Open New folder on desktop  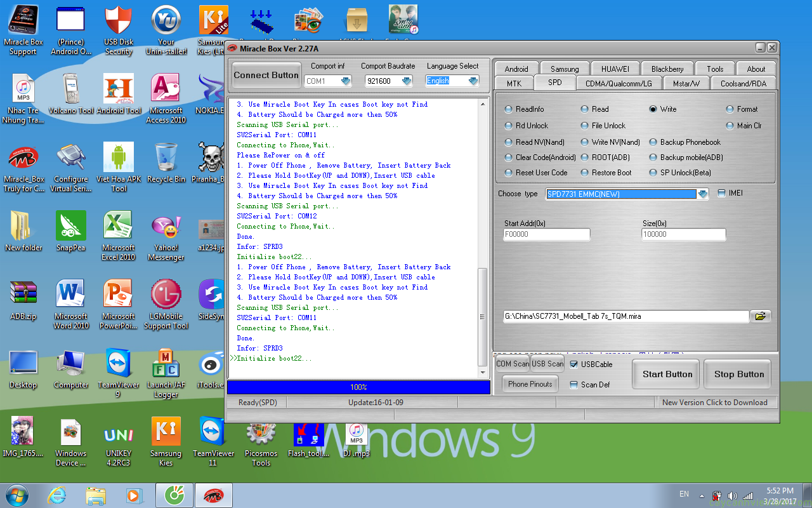[x=23, y=231]
